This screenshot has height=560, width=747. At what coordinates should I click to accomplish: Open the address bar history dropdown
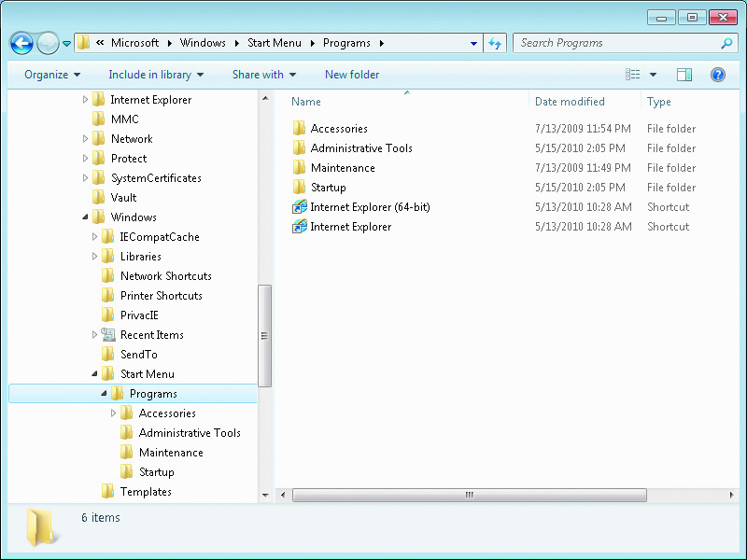473,43
